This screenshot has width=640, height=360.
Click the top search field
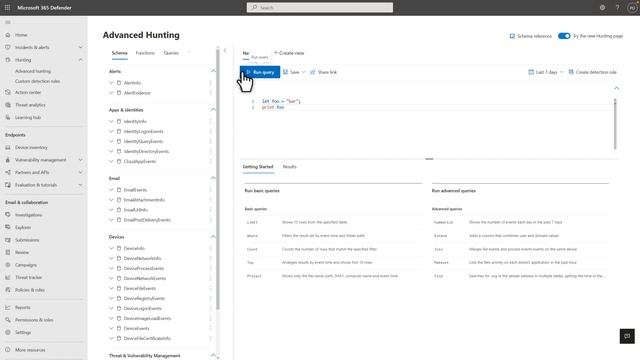[320, 7]
